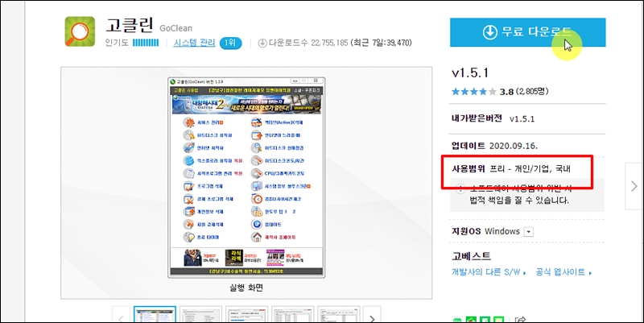
Task: Open the 공식 웹사이트 link
Action: (563, 272)
